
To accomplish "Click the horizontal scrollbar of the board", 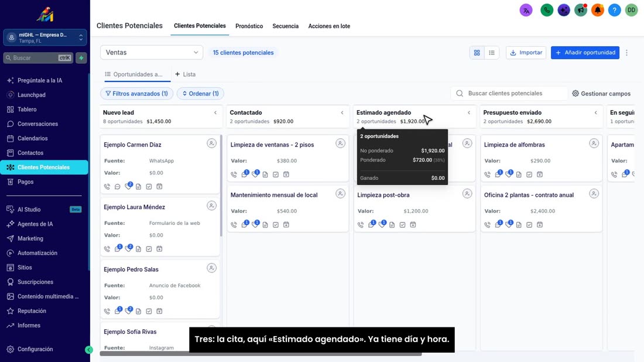I will pyautogui.click(x=261, y=353).
